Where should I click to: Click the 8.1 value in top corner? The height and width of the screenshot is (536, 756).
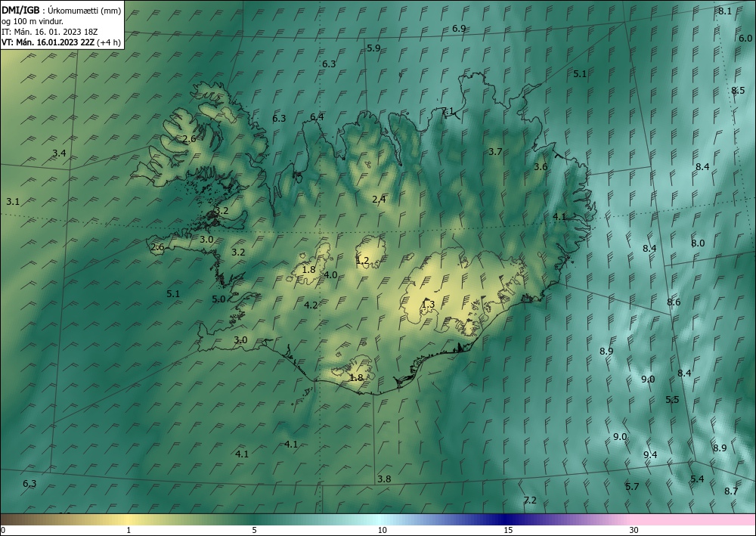point(725,11)
